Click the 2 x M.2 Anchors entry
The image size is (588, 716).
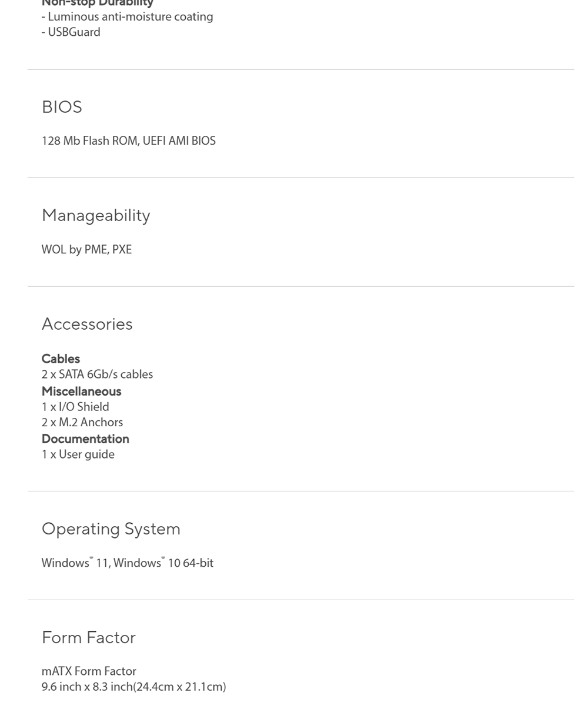[82, 422]
